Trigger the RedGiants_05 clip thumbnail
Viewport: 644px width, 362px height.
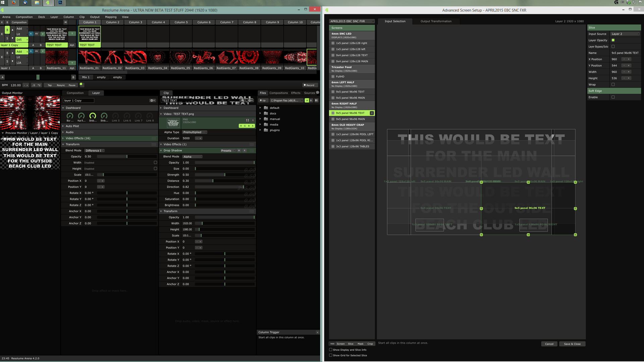tap(180, 57)
